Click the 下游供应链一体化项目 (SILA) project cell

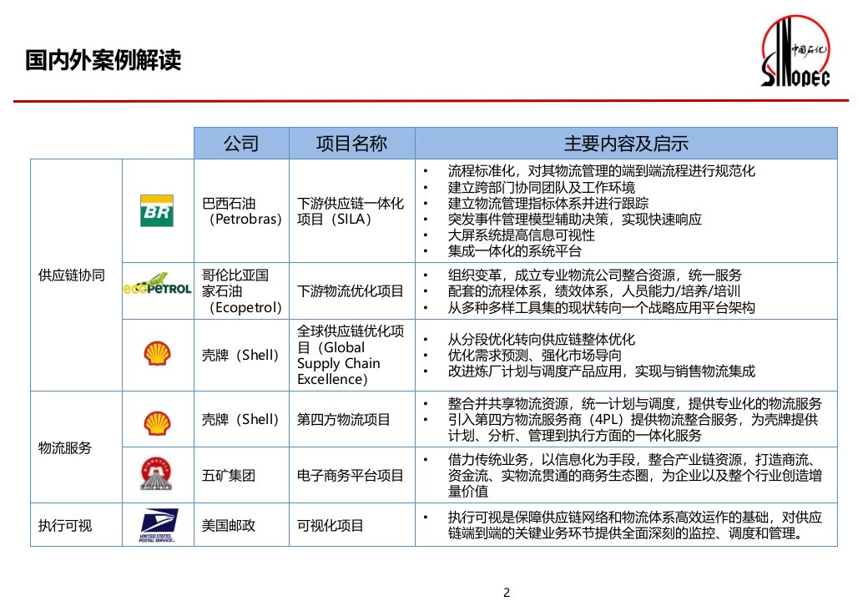(x=351, y=210)
